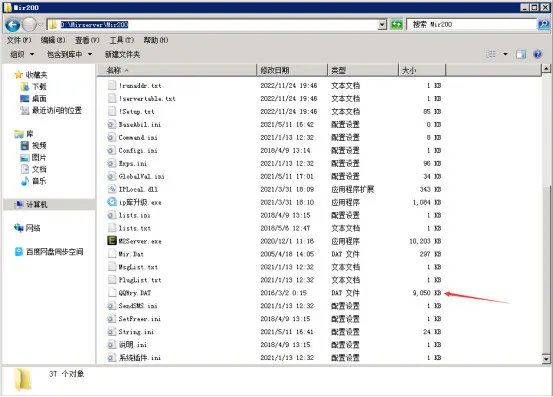This screenshot has height=397, width=553.
Task: Click the 9,050 KB size value
Action: [427, 293]
